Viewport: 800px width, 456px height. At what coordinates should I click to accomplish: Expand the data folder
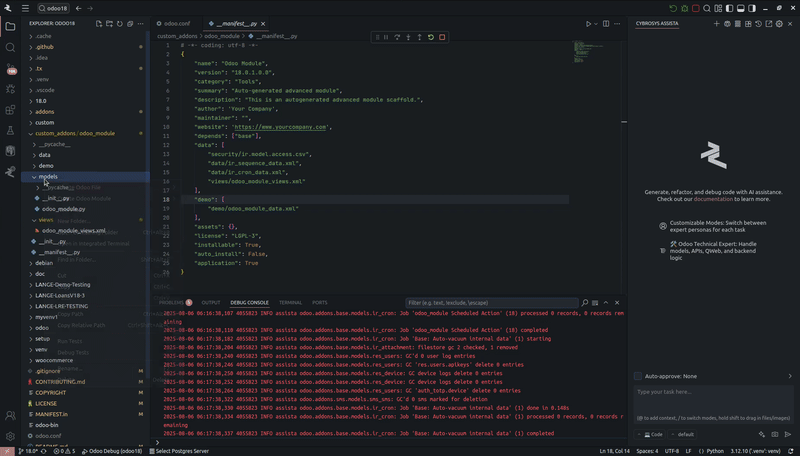point(84,155)
